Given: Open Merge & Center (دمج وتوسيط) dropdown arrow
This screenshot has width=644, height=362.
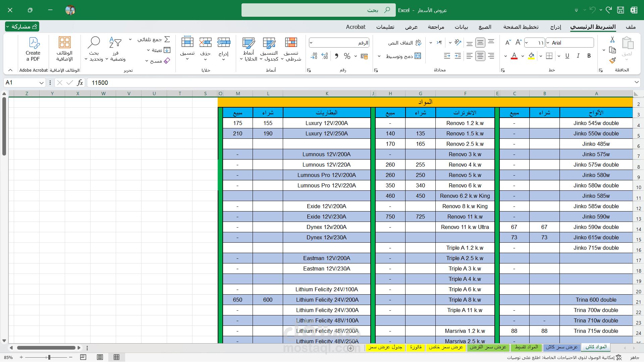Looking at the screenshot, I should (379, 56).
